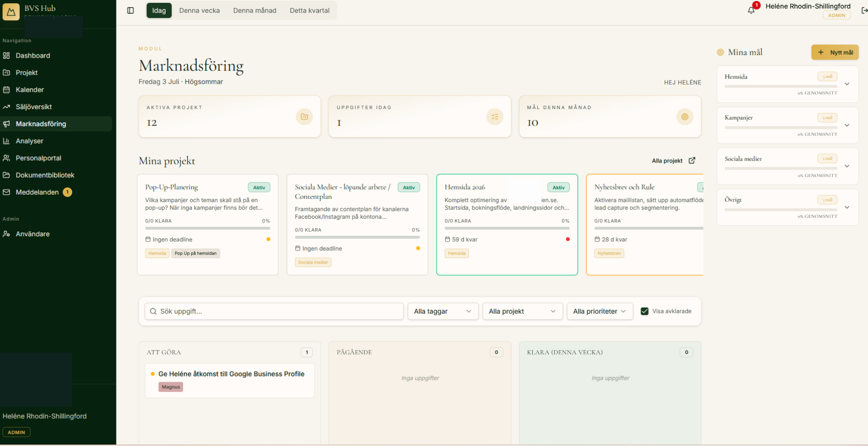Screen dimensions: 868x446
Task: Open the Sociala Medier löpande arbete card
Action: [x=357, y=224]
